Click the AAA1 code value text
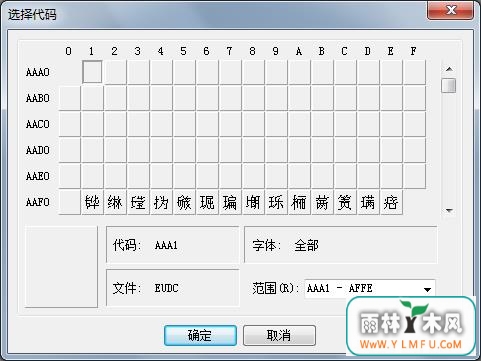 click(166, 246)
